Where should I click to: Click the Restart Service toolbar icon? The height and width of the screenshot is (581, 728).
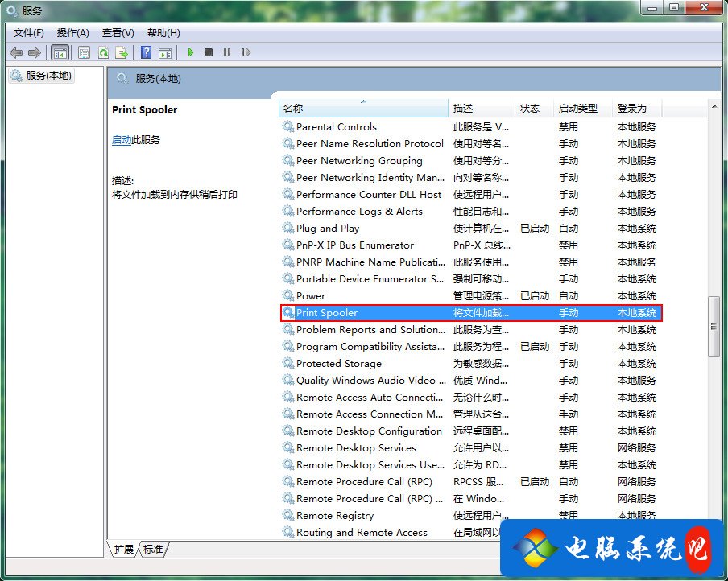click(246, 52)
